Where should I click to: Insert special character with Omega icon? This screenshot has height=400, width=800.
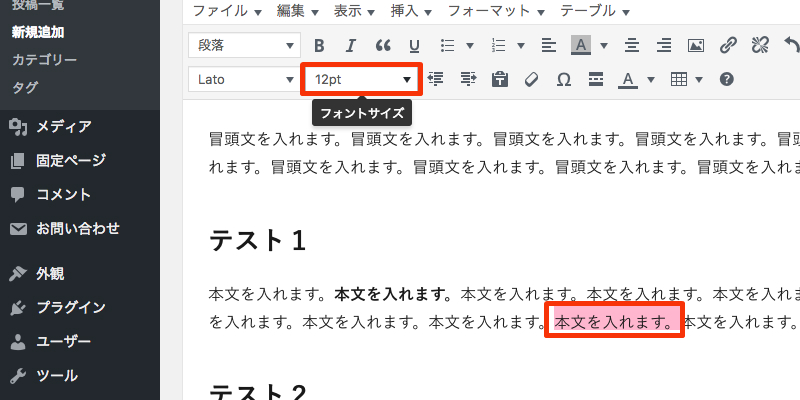tap(563, 79)
